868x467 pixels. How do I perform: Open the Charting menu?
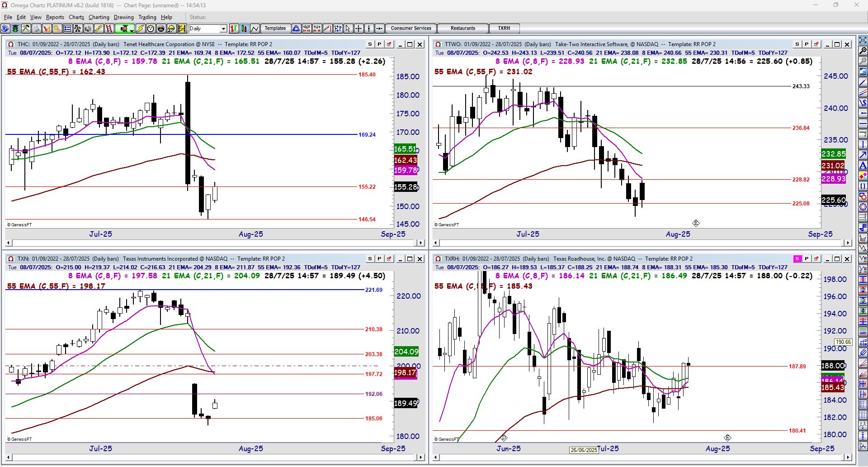pyautogui.click(x=99, y=17)
